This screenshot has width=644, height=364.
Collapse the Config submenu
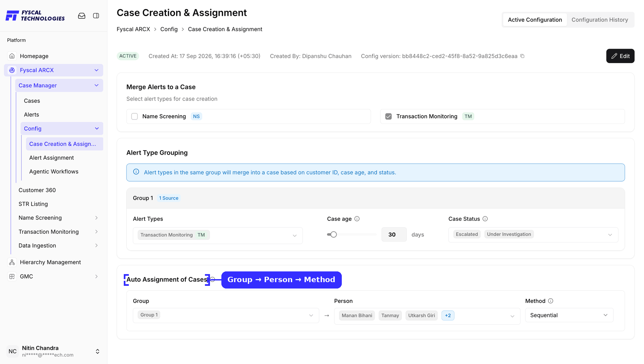tap(97, 128)
